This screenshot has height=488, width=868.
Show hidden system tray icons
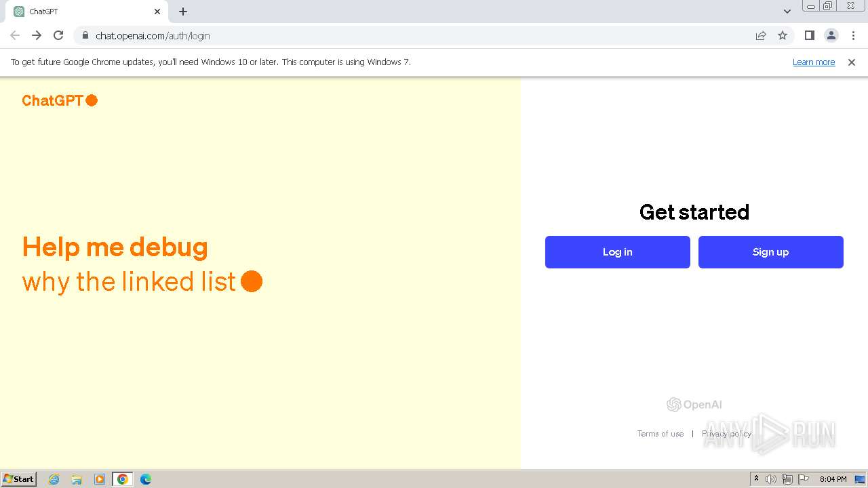click(x=757, y=479)
